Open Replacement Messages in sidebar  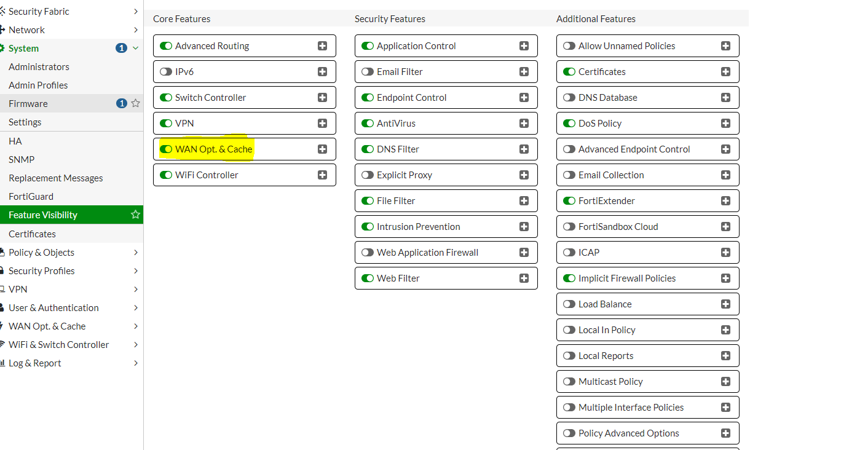tap(55, 178)
